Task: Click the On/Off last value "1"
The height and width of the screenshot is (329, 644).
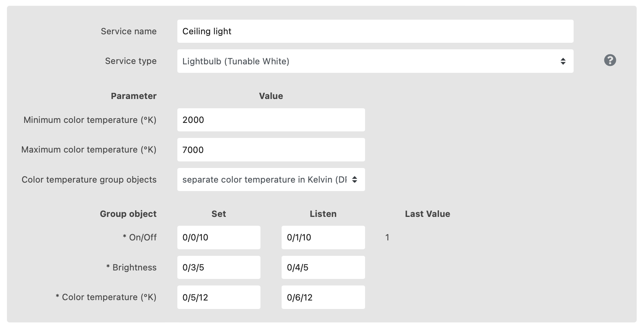Action: click(387, 237)
